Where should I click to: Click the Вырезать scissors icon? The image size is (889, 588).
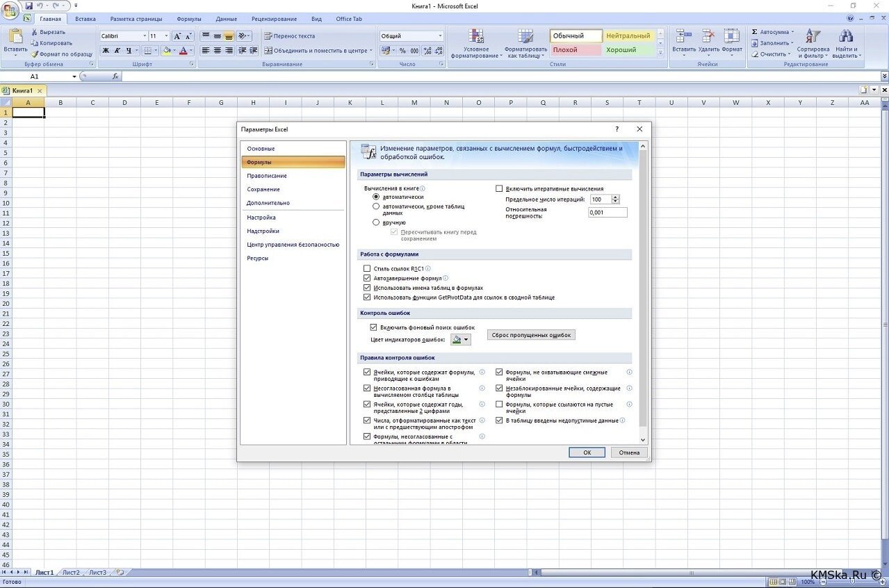pyautogui.click(x=35, y=32)
